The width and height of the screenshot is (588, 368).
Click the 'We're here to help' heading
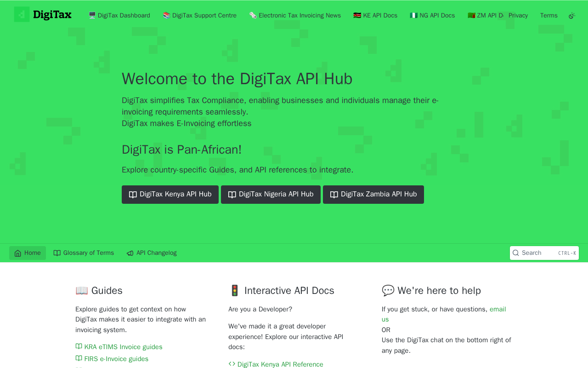point(431,291)
